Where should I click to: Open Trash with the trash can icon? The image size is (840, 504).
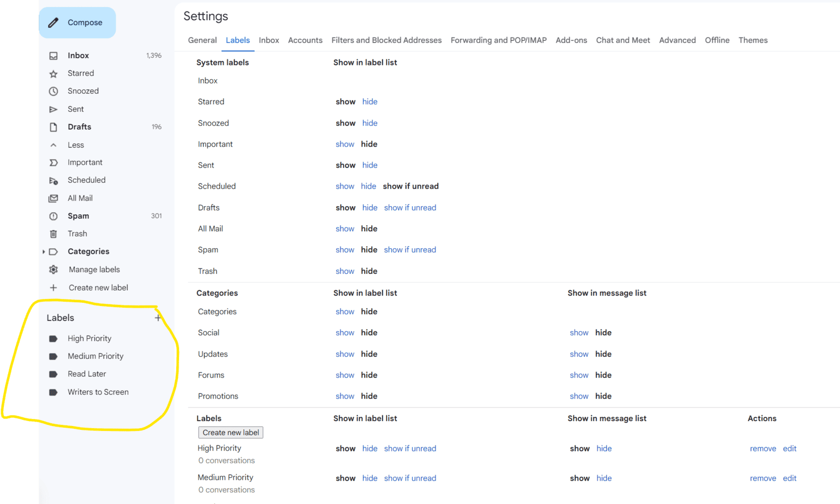(52, 233)
